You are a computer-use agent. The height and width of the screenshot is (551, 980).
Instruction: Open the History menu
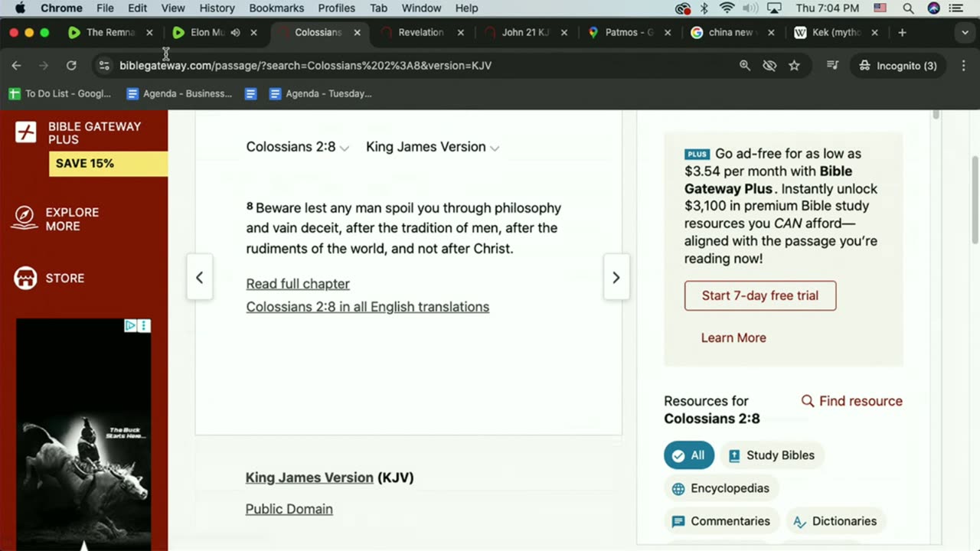[x=217, y=8]
